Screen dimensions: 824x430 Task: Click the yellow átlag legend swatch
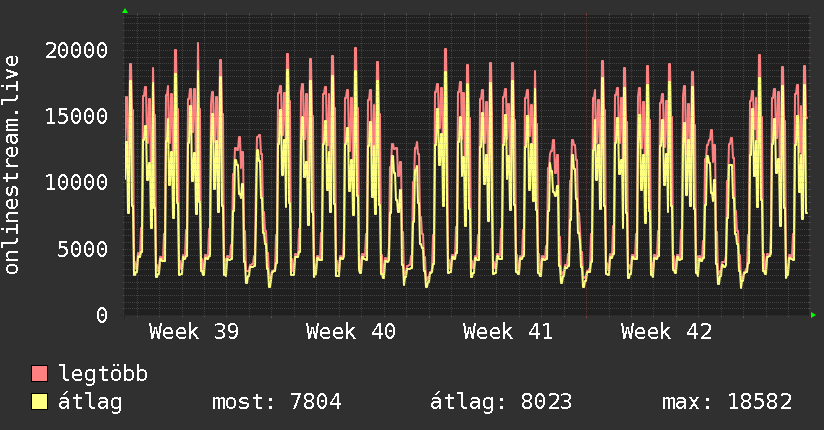tap(40, 402)
